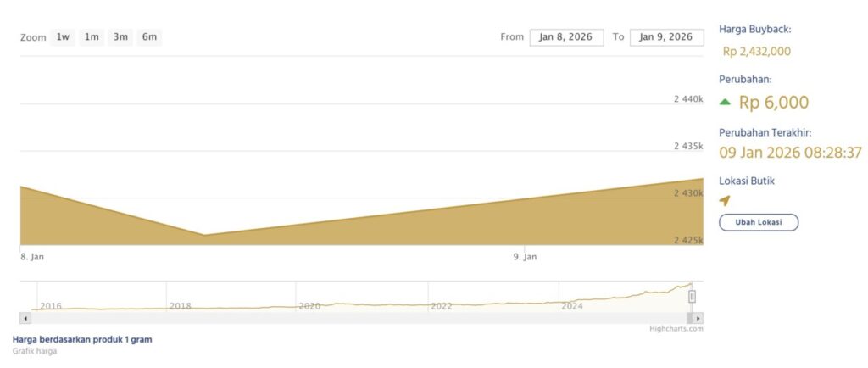Open the From date field Jan 8, 2026
868x368 pixels.
point(566,37)
